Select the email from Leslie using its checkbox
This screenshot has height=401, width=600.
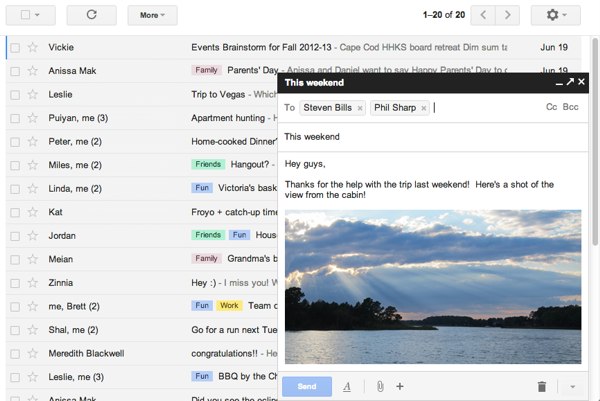14,94
